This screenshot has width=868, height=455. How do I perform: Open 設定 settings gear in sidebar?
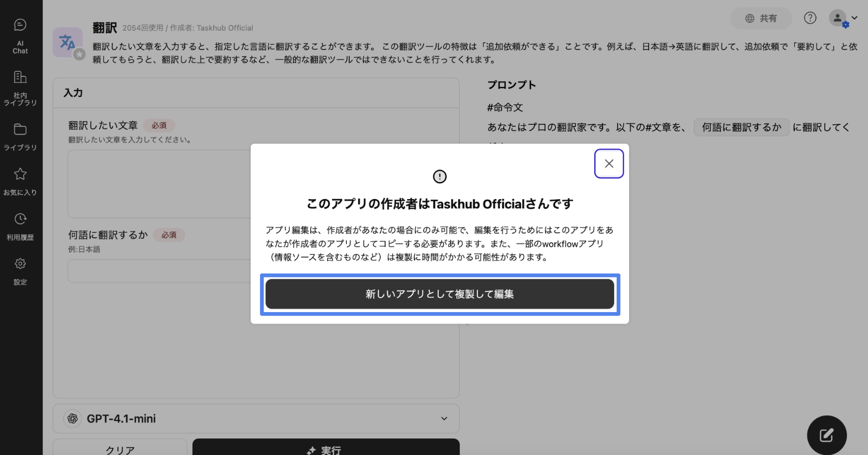(20, 271)
